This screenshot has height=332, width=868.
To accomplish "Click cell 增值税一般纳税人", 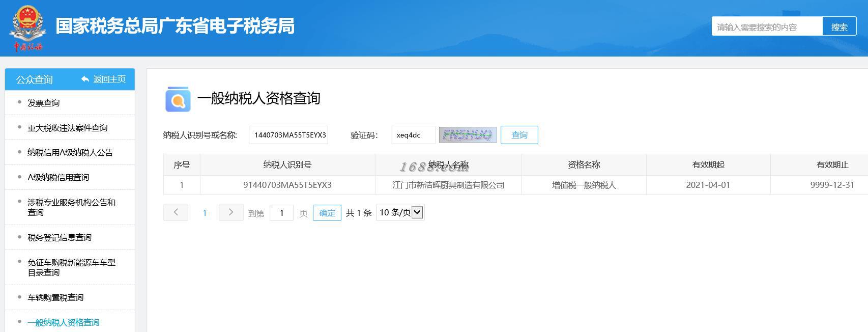I will coord(584,185).
